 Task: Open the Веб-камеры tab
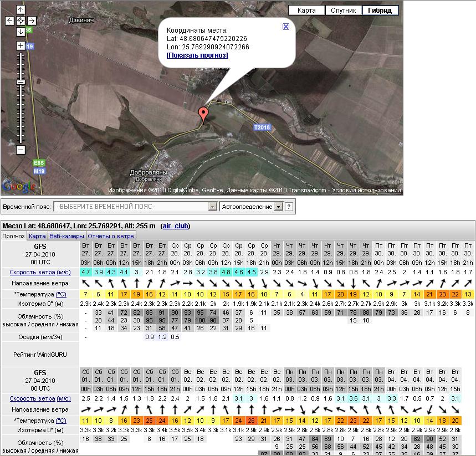[x=67, y=236]
